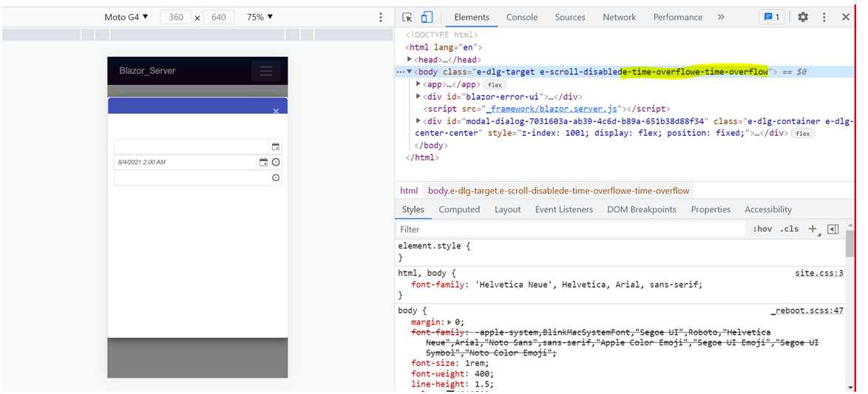Close the dialog with the X icon
This screenshot has height=394, width=868.
click(276, 111)
